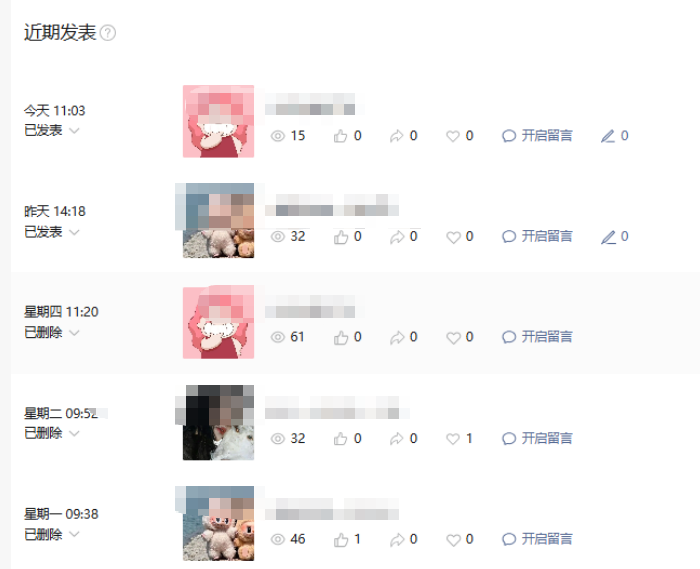Expand the 已发表 status dropdown for yesterday's post
The width and height of the screenshot is (700, 569).
pos(75,232)
